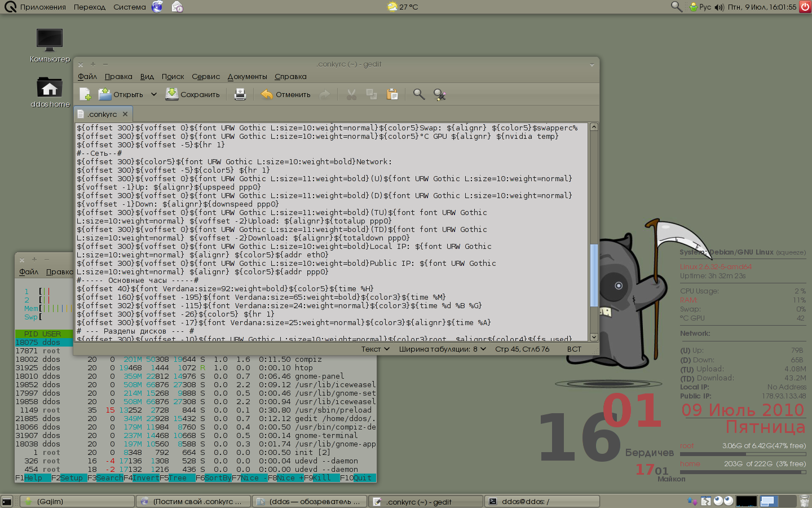Open the Переход panel menu
The height and width of the screenshot is (508, 812).
tap(90, 7)
